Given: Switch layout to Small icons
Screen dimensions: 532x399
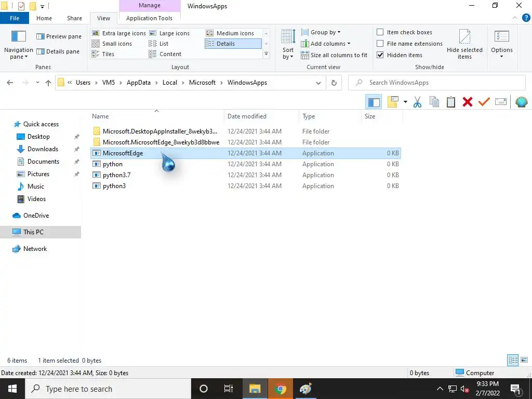Looking at the screenshot, I should pos(112,44).
